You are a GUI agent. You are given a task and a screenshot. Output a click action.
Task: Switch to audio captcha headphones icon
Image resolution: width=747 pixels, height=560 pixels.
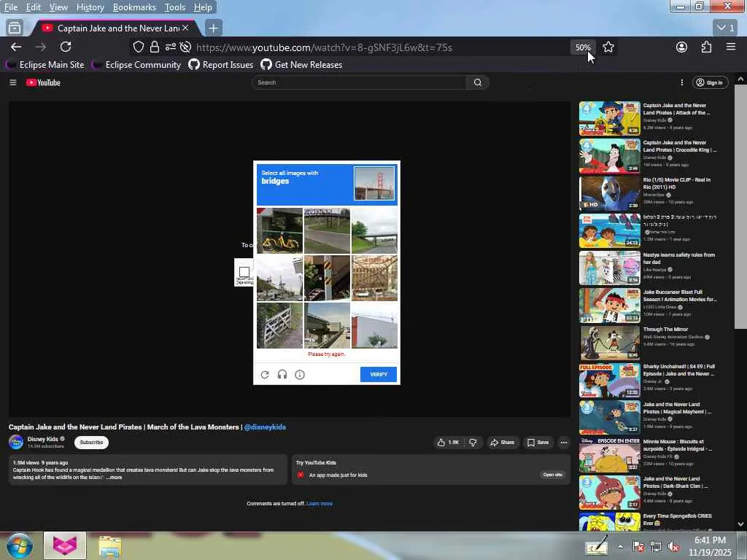[x=282, y=375]
